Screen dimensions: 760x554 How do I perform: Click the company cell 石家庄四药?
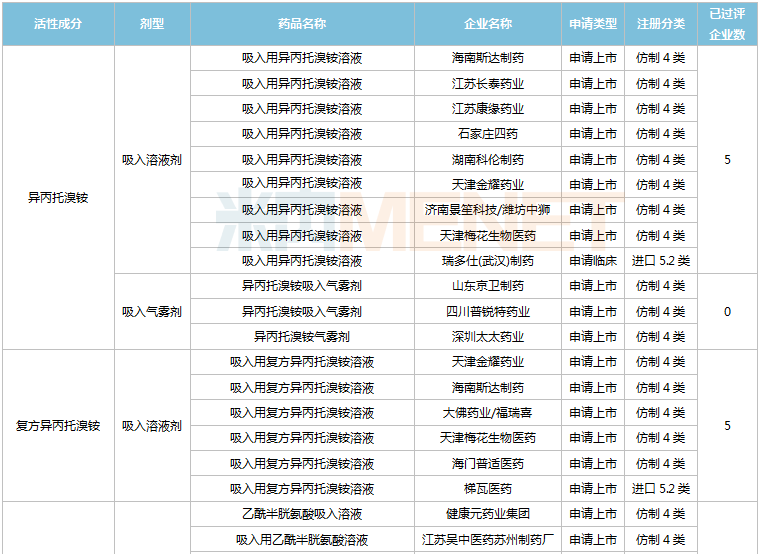pyautogui.click(x=488, y=134)
